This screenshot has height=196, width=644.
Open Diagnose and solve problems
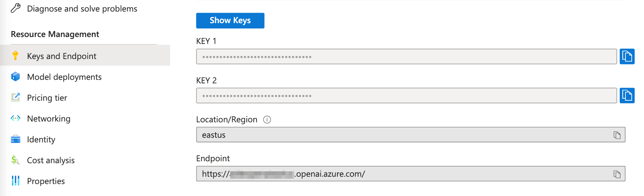(x=82, y=8)
